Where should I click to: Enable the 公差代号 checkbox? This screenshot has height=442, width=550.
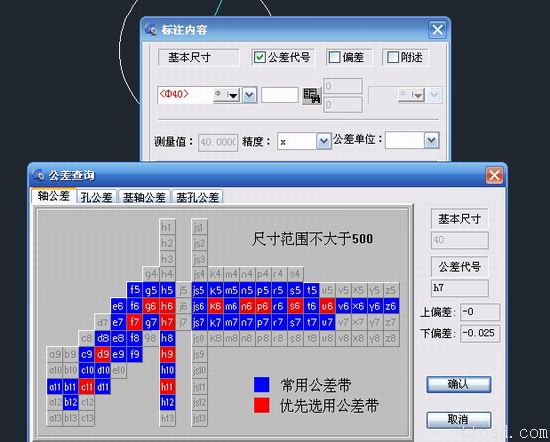tap(260, 57)
